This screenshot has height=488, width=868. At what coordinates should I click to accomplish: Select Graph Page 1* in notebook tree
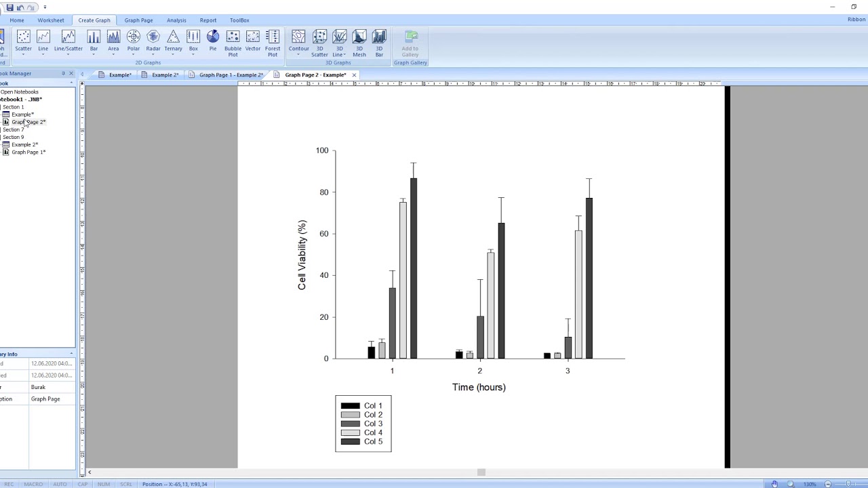[28, 152]
